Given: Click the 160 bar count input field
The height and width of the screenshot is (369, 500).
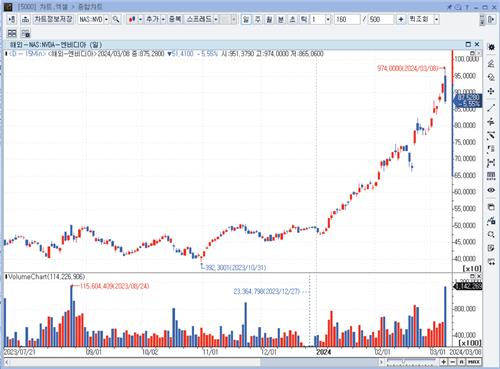Looking at the screenshot, I should point(347,19).
